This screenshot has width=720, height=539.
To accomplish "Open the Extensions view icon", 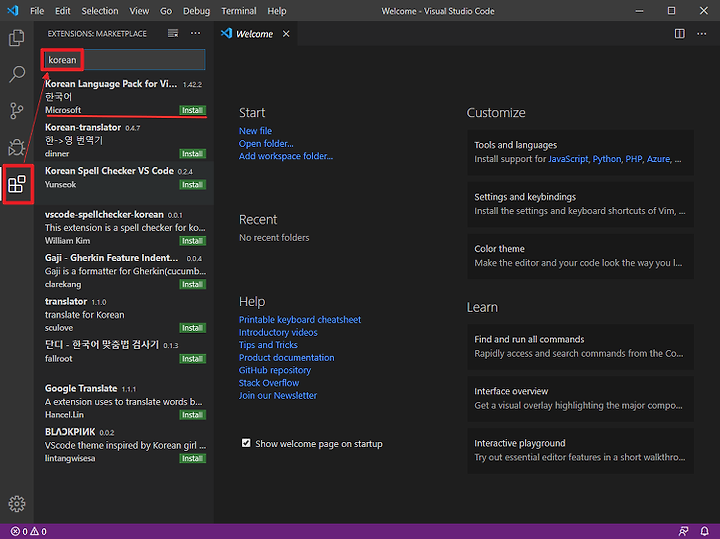I will coord(17,184).
